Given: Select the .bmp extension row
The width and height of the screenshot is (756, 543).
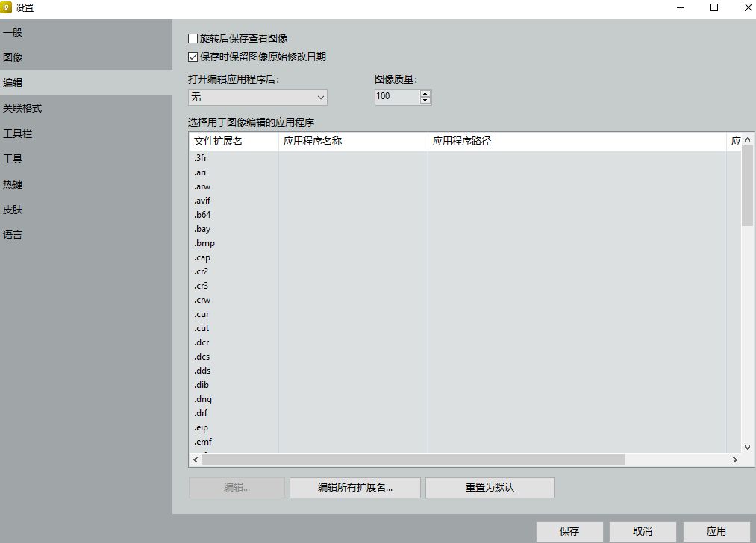Looking at the screenshot, I should (204, 243).
